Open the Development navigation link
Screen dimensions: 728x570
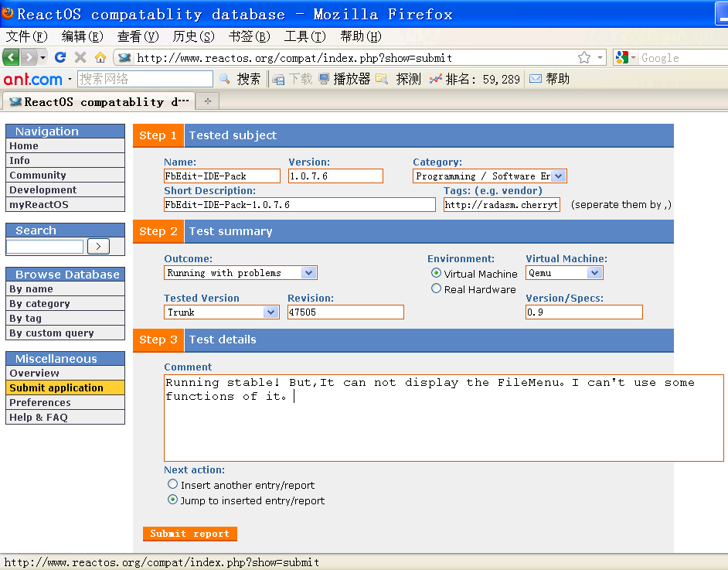coord(65,189)
